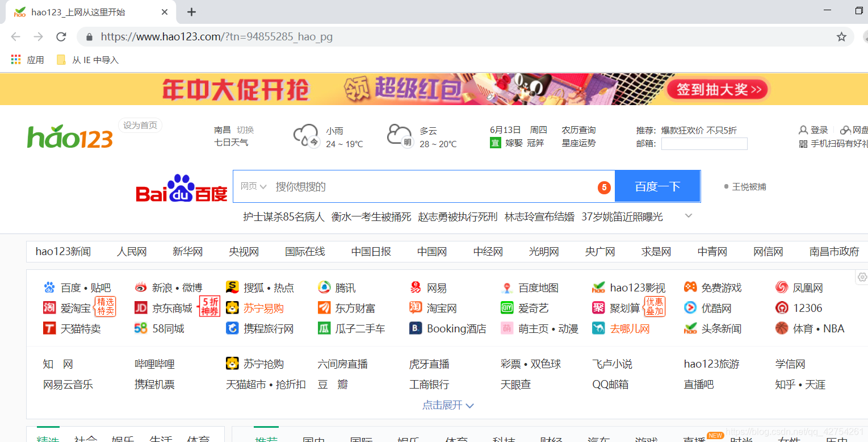The width and height of the screenshot is (868, 442).
Task: Click the 小雨 weather icon
Action: coord(307,136)
